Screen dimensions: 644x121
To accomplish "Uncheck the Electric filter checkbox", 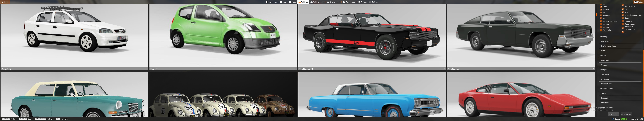I will pyautogui.click(x=601, y=10).
